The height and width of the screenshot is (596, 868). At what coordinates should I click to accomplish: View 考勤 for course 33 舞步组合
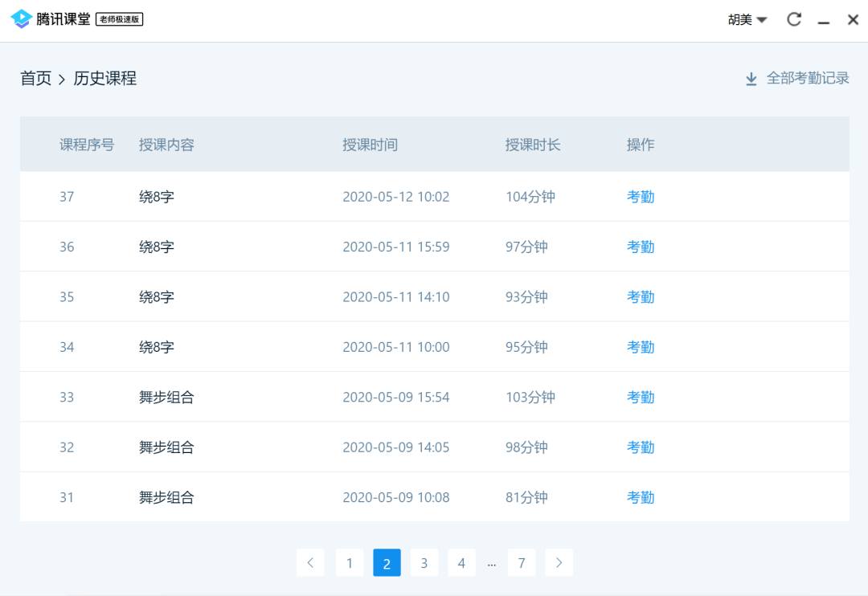(641, 397)
